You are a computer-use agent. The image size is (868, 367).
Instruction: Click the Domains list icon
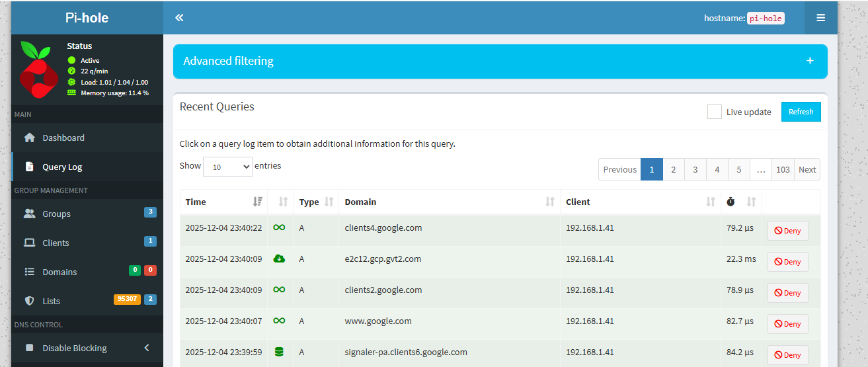tap(29, 272)
